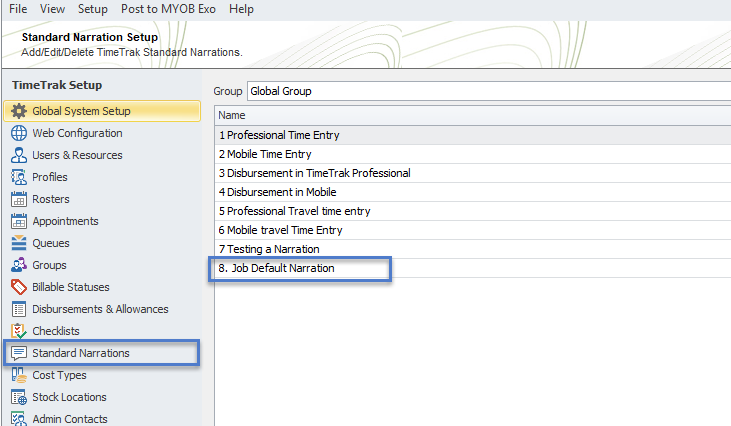Viewport: 731px width, 426px height.
Task: Click the Name column header
Action: [x=473, y=115]
